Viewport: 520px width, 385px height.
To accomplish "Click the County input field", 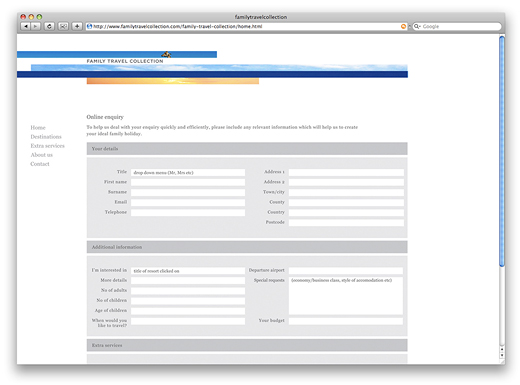I will click(x=346, y=202).
